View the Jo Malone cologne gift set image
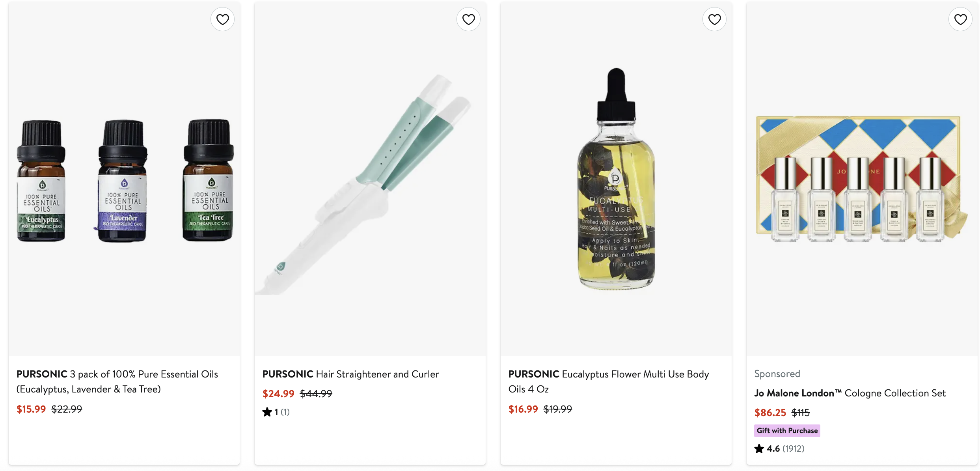The image size is (980, 471). [862, 180]
